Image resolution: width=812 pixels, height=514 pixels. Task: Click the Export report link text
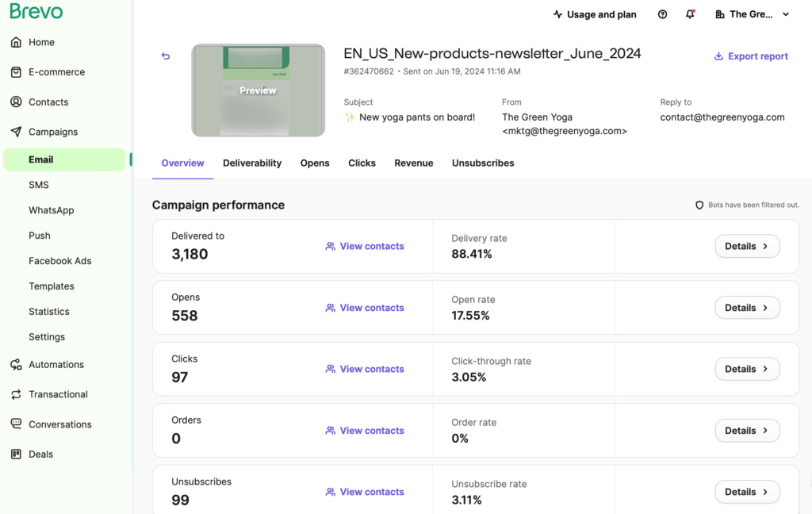point(757,56)
